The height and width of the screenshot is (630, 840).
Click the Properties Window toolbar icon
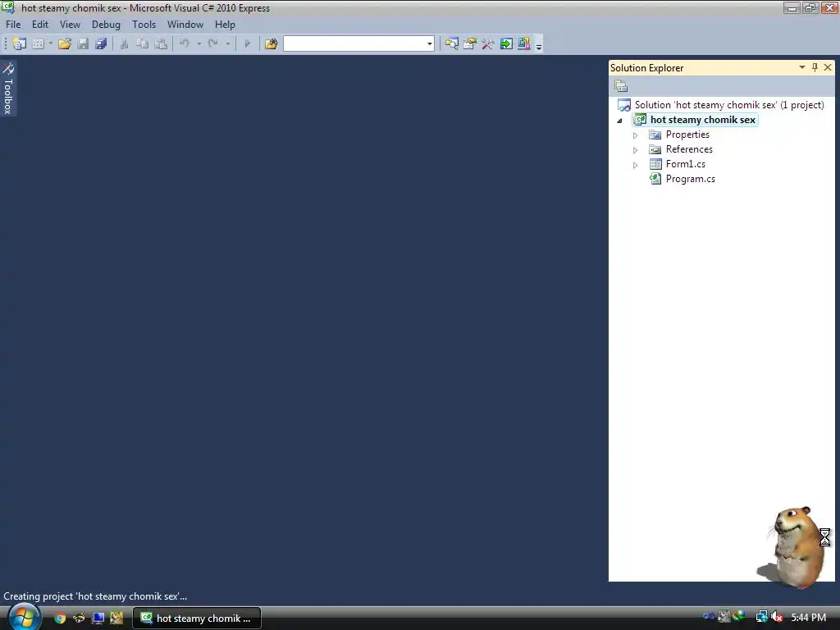tap(470, 44)
